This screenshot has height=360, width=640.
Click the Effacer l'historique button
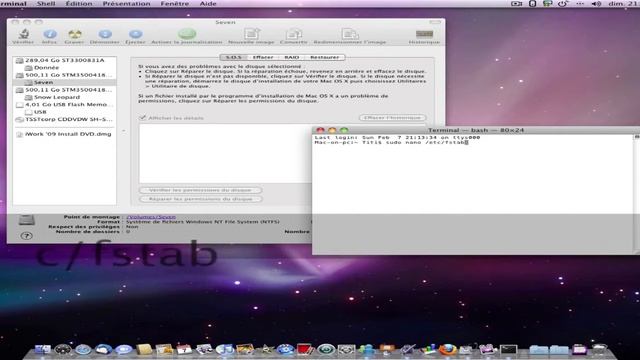click(x=392, y=118)
